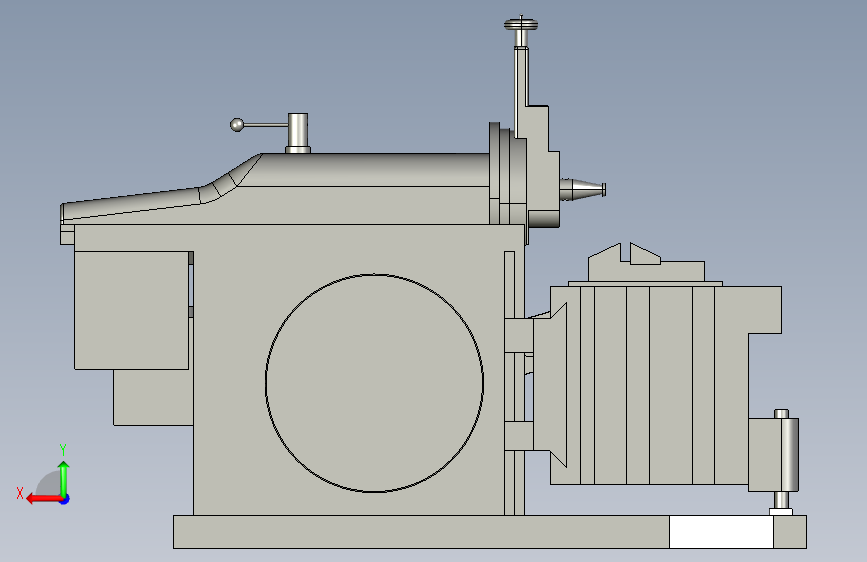Select the ram's tapered rear end
The height and width of the screenshot is (562, 867).
133,207
